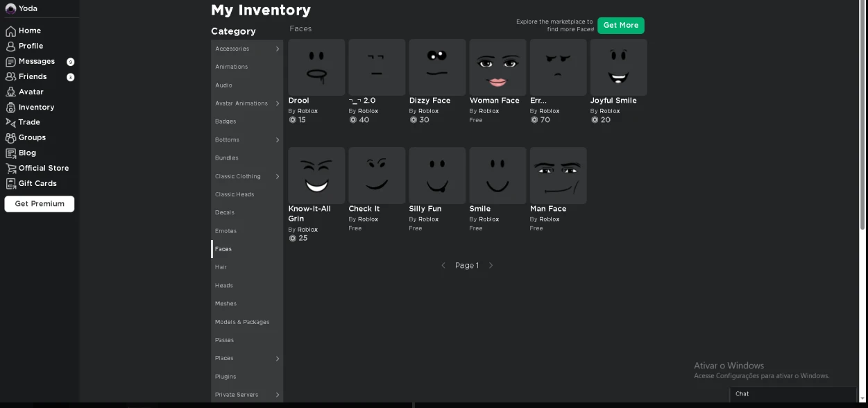This screenshot has width=868, height=408.
Task: Open the Trade sidebar icon
Action: [10, 122]
